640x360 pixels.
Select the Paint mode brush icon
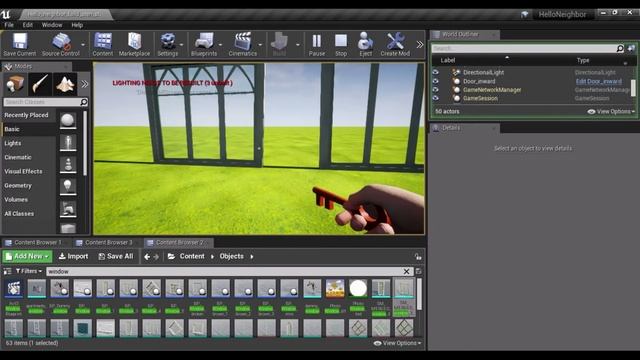(x=40, y=84)
